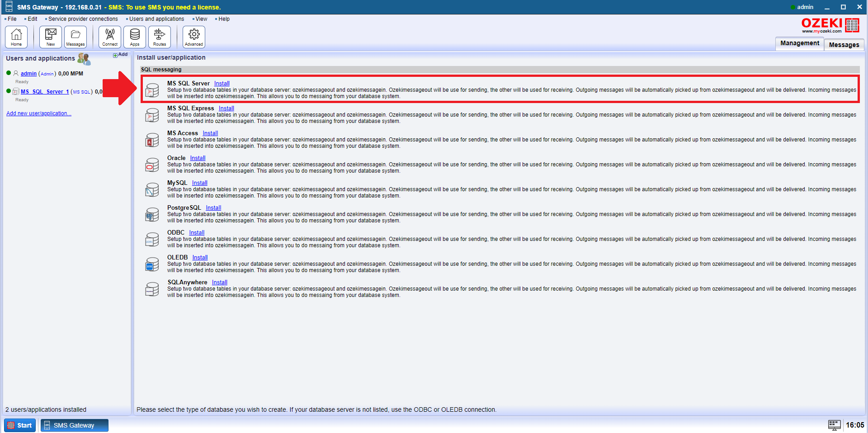Click the Oracle database icon
Screen dimensions: 868x433
pos(152,165)
